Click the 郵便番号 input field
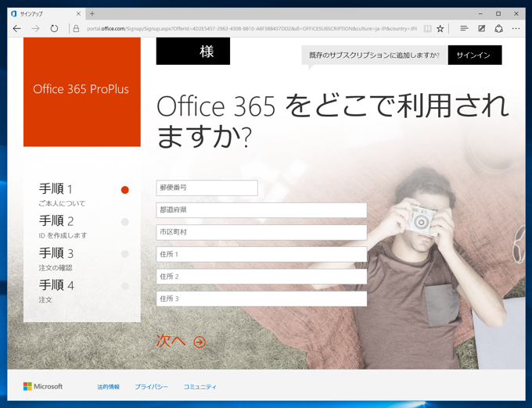The height and width of the screenshot is (408, 532). [x=207, y=188]
